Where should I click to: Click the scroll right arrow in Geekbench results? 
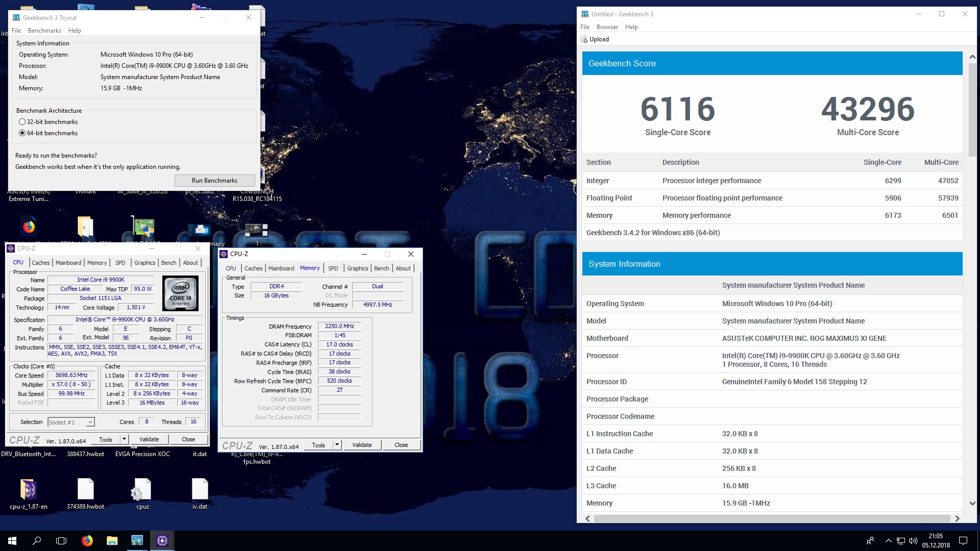957,518
